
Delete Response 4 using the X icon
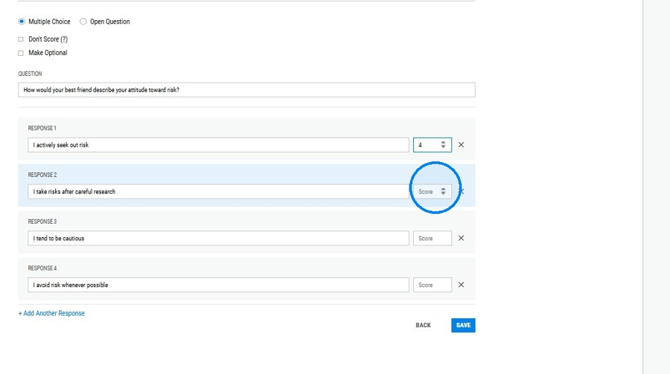(x=461, y=285)
